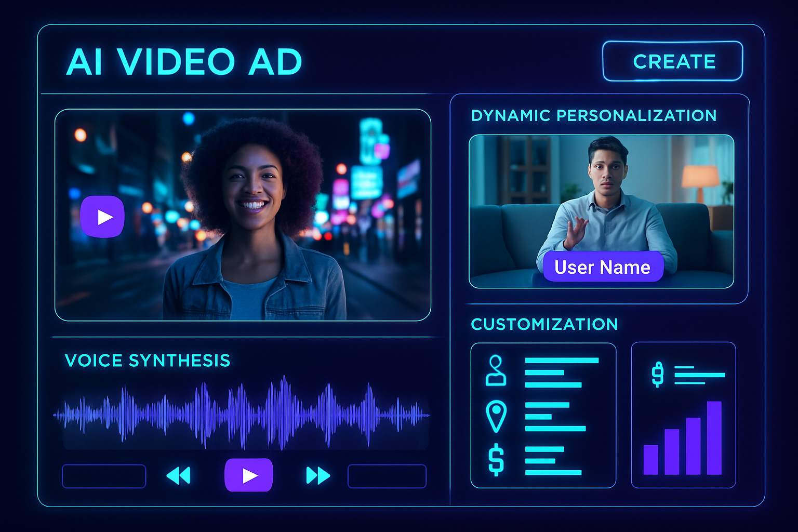
Task: Play the main video preview
Action: pyautogui.click(x=102, y=217)
